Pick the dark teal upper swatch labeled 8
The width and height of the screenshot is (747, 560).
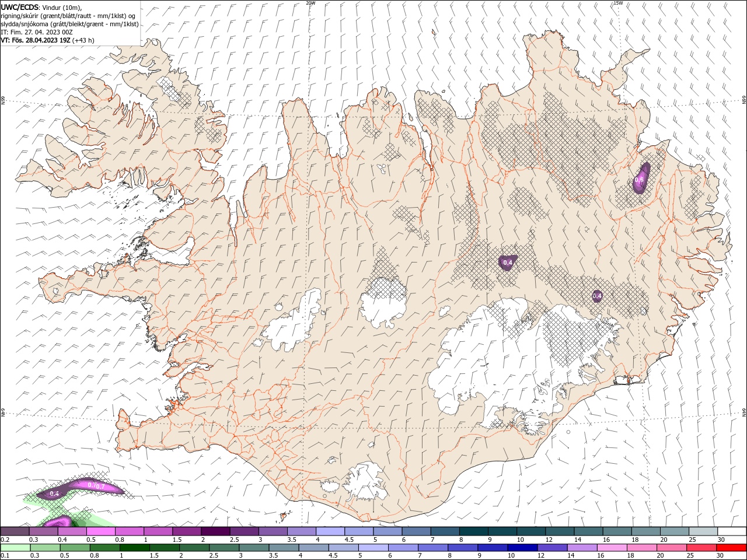click(473, 531)
